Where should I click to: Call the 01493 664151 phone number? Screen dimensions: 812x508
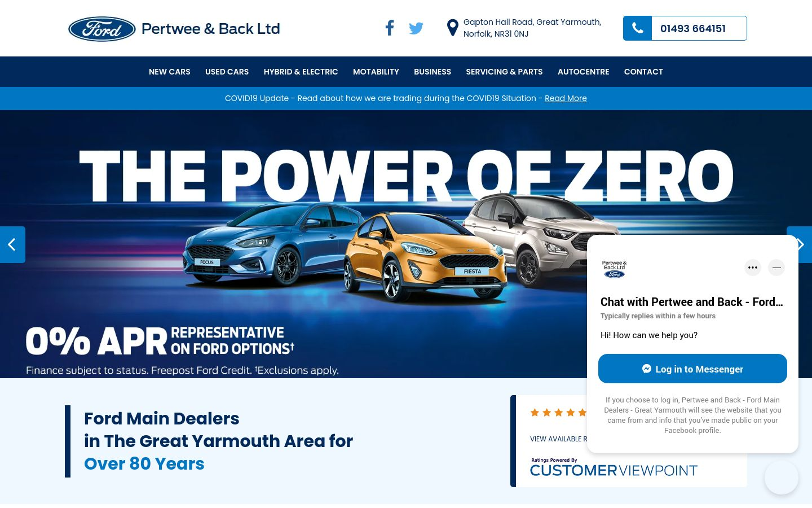point(693,29)
